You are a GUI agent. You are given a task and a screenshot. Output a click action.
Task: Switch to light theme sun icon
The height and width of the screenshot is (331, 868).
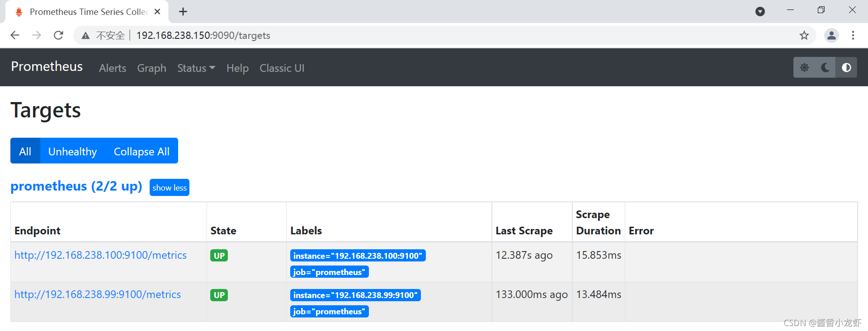point(804,68)
